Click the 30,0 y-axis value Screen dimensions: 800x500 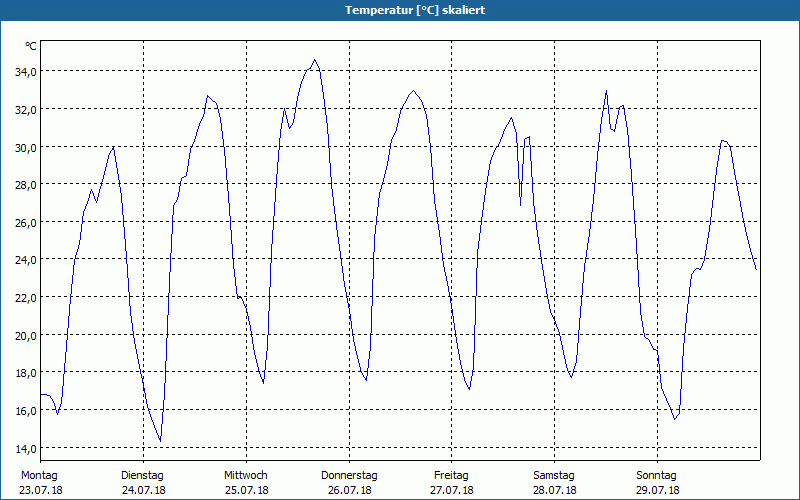(x=26, y=147)
